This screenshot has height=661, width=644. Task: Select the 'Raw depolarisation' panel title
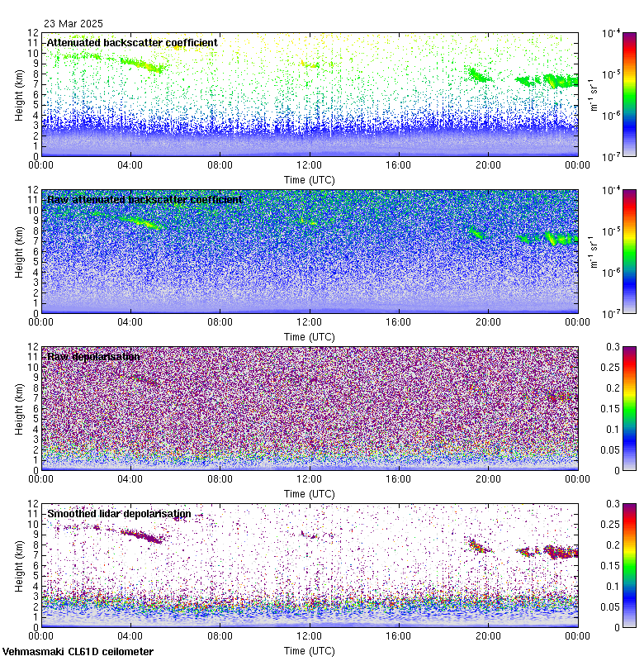click(92, 356)
